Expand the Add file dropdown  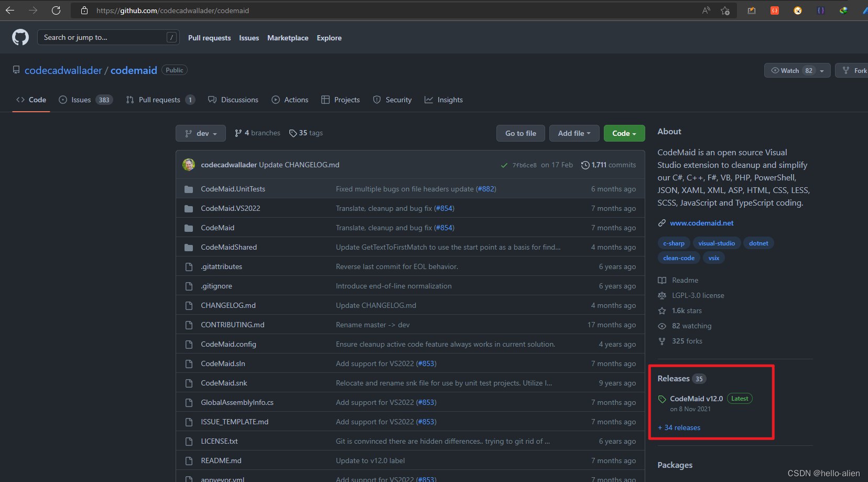click(x=574, y=133)
